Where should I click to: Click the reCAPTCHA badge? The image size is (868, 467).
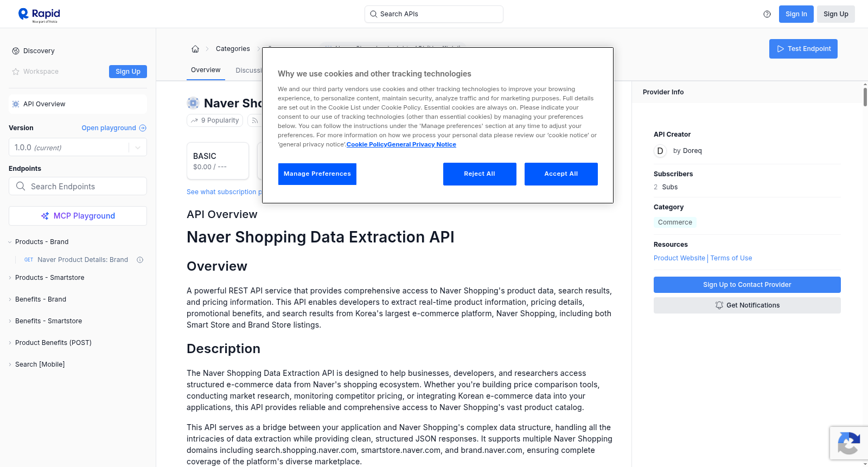tap(848, 443)
